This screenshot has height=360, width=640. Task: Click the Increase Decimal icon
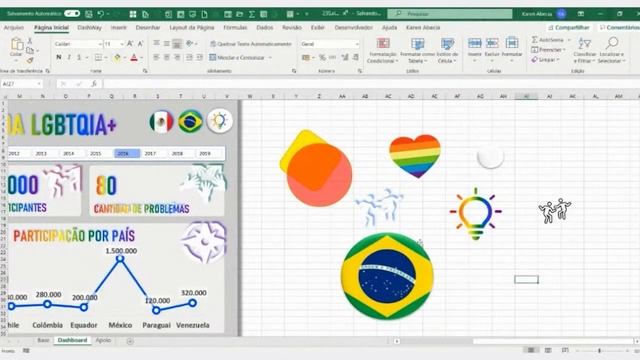click(345, 58)
